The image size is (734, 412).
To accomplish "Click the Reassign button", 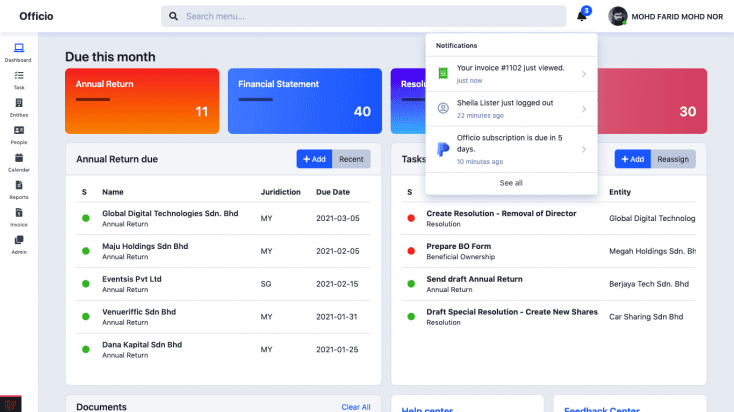I will pyautogui.click(x=673, y=159).
